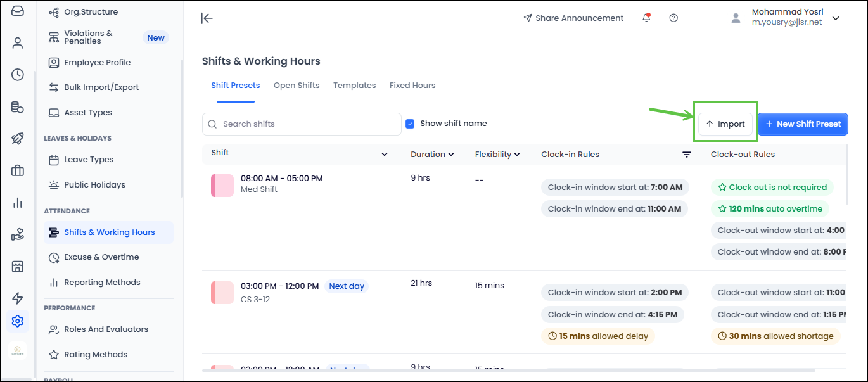The height and width of the screenshot is (382, 868).
Task: Select the settings gear icon in rail
Action: tap(18, 321)
